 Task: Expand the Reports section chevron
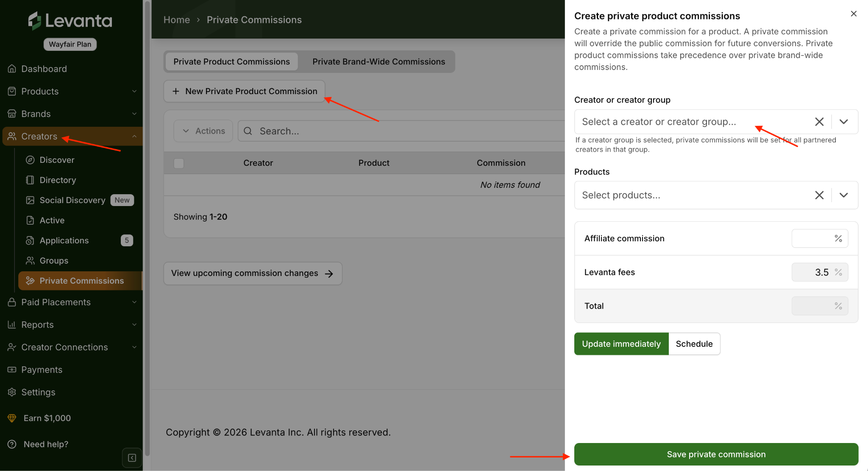[134, 325]
